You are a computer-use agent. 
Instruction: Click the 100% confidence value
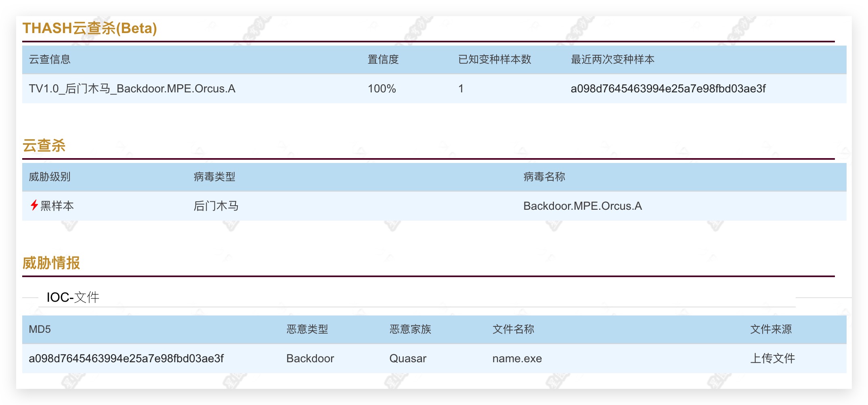pos(382,89)
